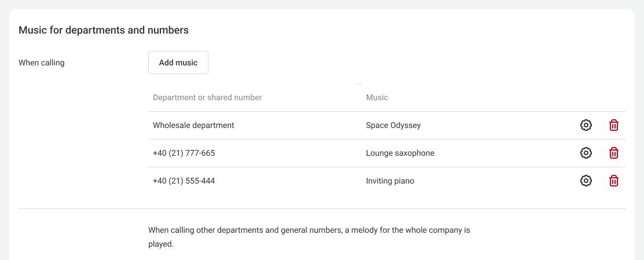Select the +40 (21) 777-665 number
644x260 pixels.
pyautogui.click(x=184, y=153)
